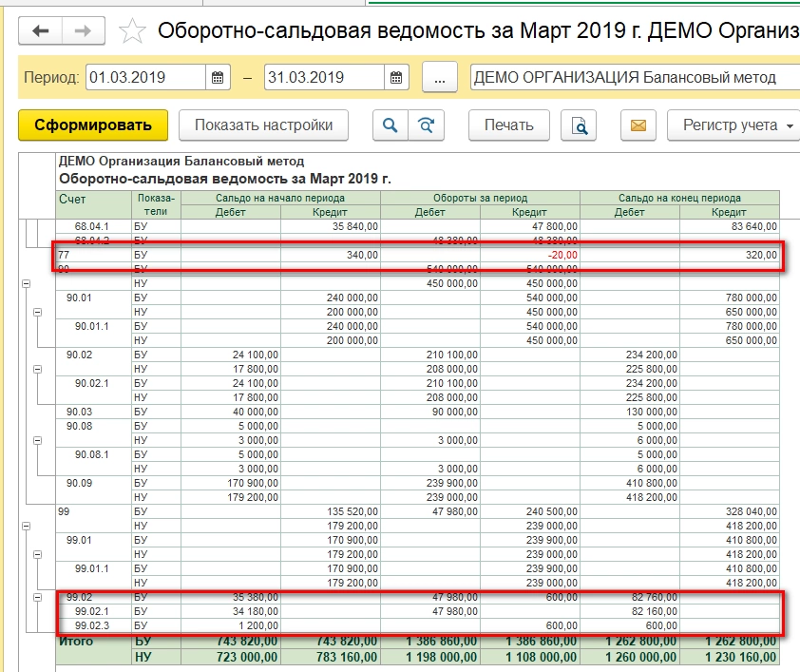Click Показать настройки button

[x=263, y=125]
